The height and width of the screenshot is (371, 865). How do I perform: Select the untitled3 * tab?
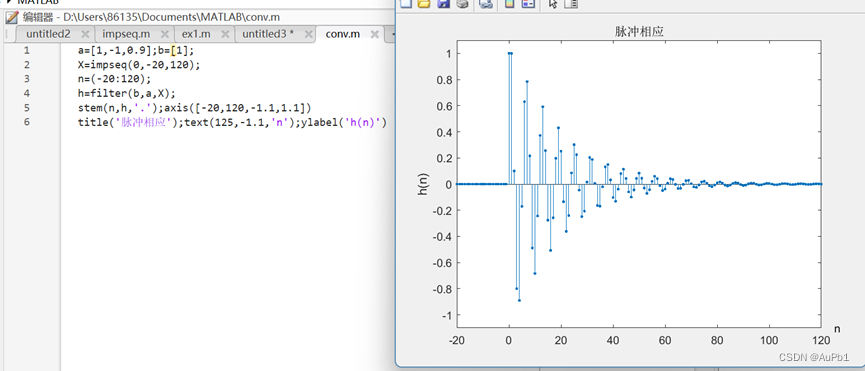268,34
